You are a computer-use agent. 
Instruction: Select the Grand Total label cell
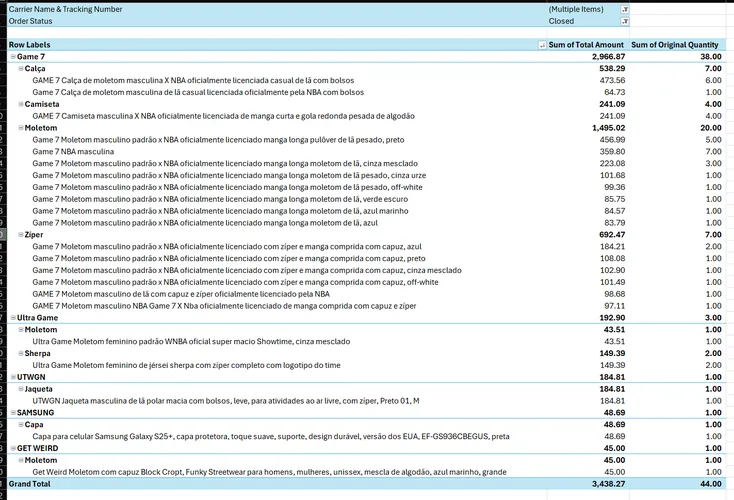[x=29, y=484]
